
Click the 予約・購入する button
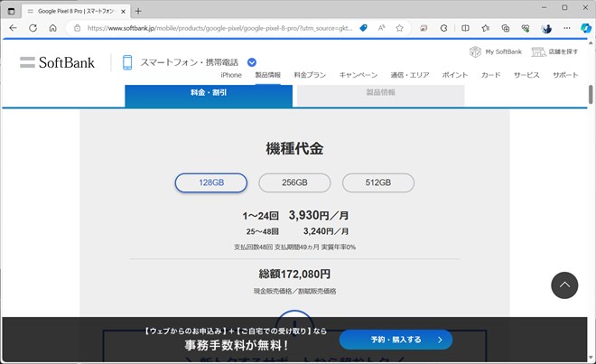pos(396,340)
